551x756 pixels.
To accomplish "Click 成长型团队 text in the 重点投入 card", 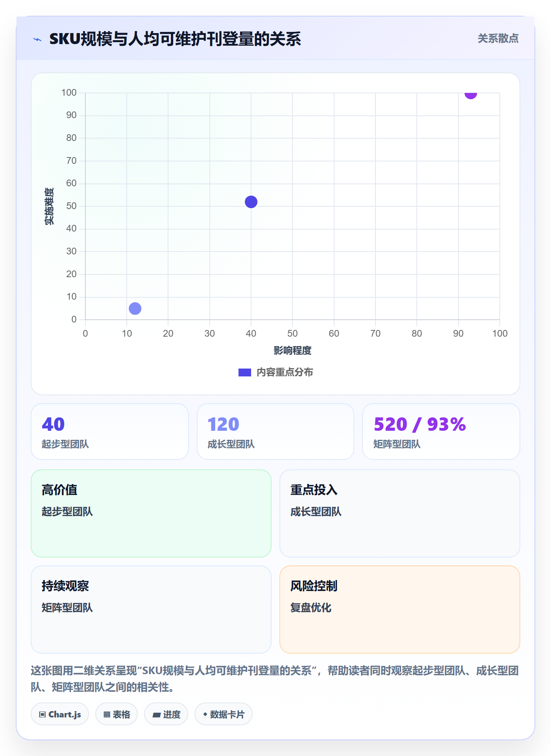I will coord(316,511).
